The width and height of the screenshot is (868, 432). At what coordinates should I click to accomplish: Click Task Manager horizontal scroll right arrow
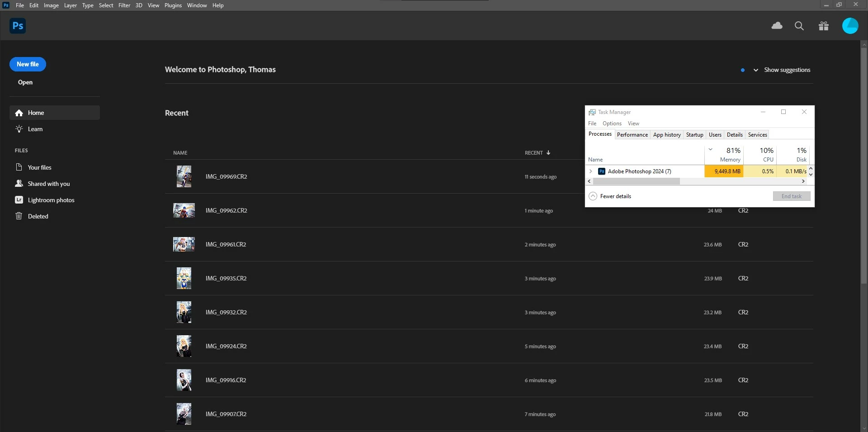(x=803, y=181)
